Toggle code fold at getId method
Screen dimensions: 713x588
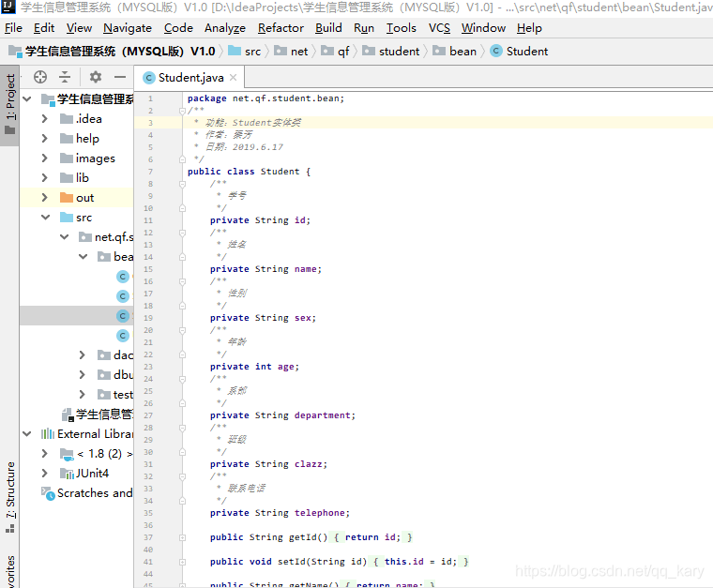point(182,537)
